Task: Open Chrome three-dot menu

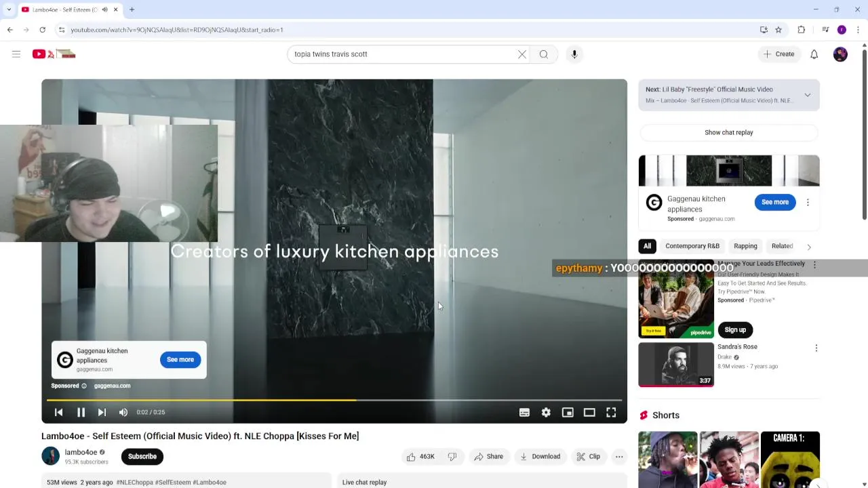Action: [x=858, y=30]
